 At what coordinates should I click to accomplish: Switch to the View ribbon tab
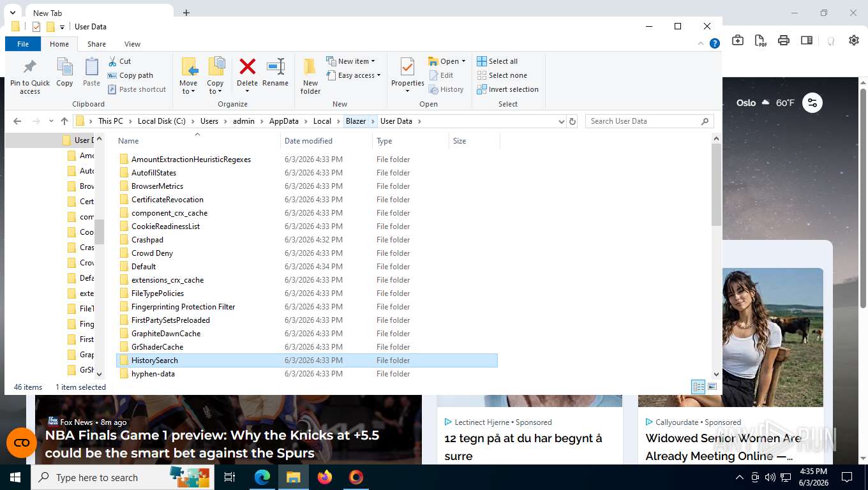[x=132, y=44]
